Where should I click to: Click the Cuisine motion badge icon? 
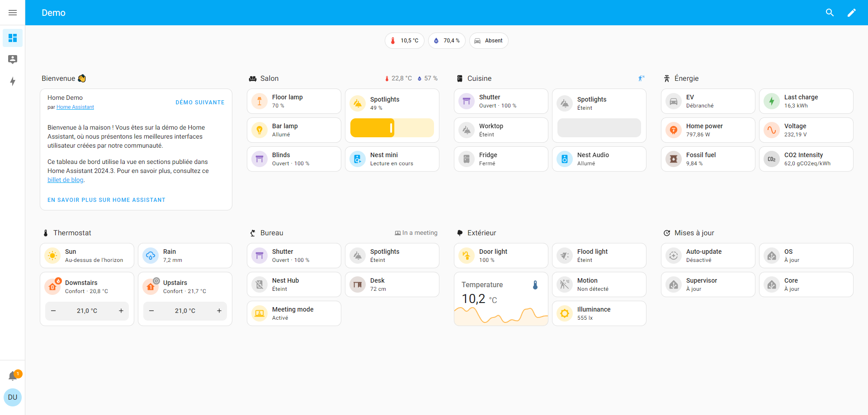pos(641,79)
